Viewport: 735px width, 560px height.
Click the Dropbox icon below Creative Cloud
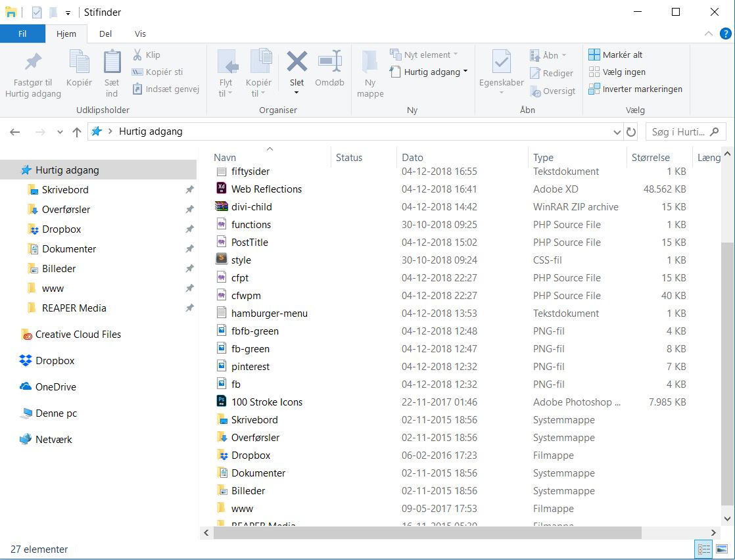[26, 360]
